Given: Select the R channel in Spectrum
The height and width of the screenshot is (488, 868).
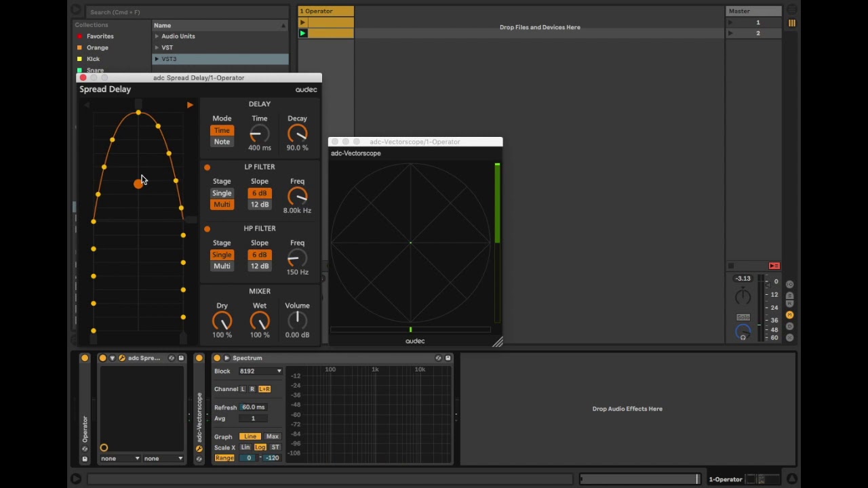Looking at the screenshot, I should coord(252,389).
